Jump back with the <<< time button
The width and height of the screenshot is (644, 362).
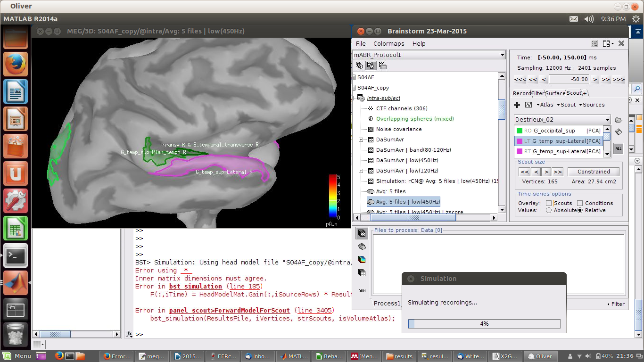coord(520,80)
